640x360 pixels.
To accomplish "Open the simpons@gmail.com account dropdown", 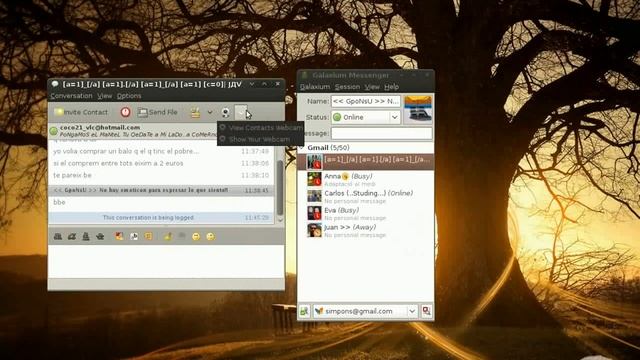I will 365,311.
